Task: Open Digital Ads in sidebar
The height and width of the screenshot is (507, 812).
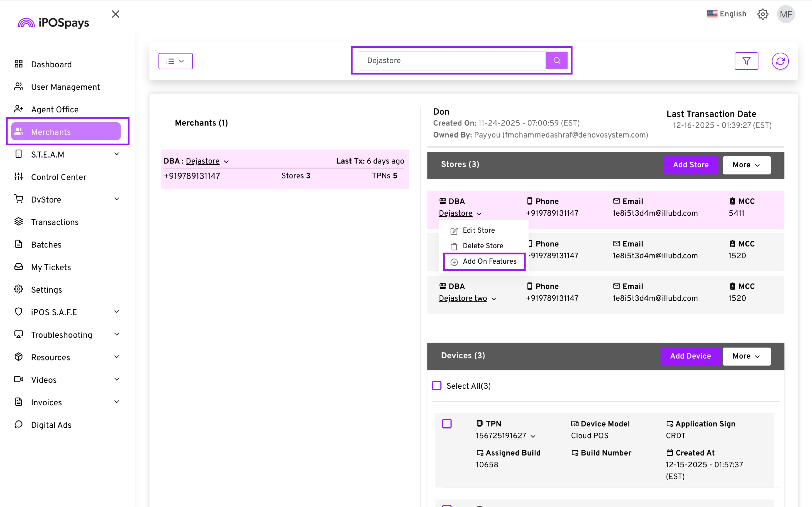Action: coord(51,425)
